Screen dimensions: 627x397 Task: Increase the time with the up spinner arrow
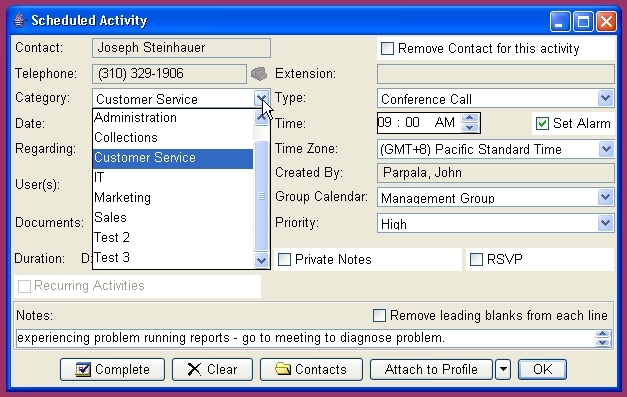click(470, 118)
